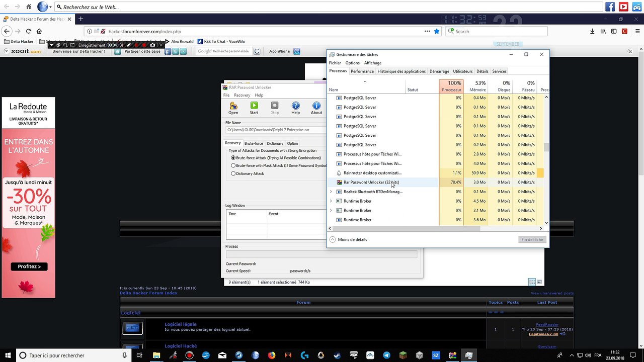Switch to the Démarrage tab

click(439, 71)
